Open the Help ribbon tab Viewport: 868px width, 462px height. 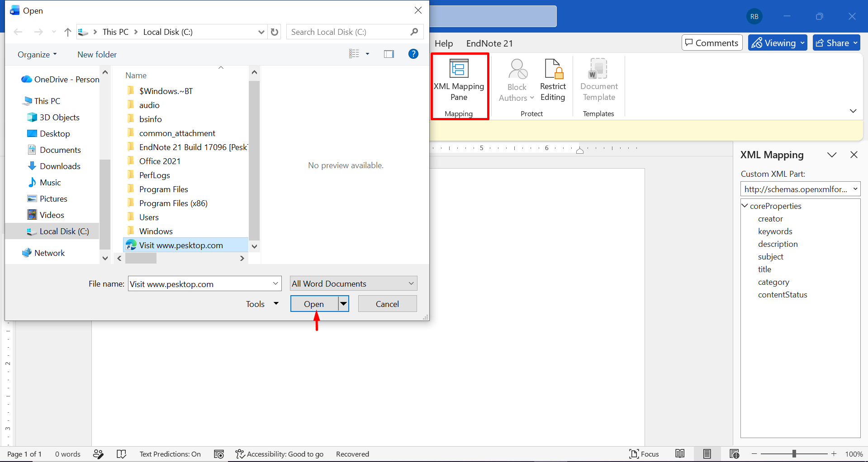pos(444,43)
